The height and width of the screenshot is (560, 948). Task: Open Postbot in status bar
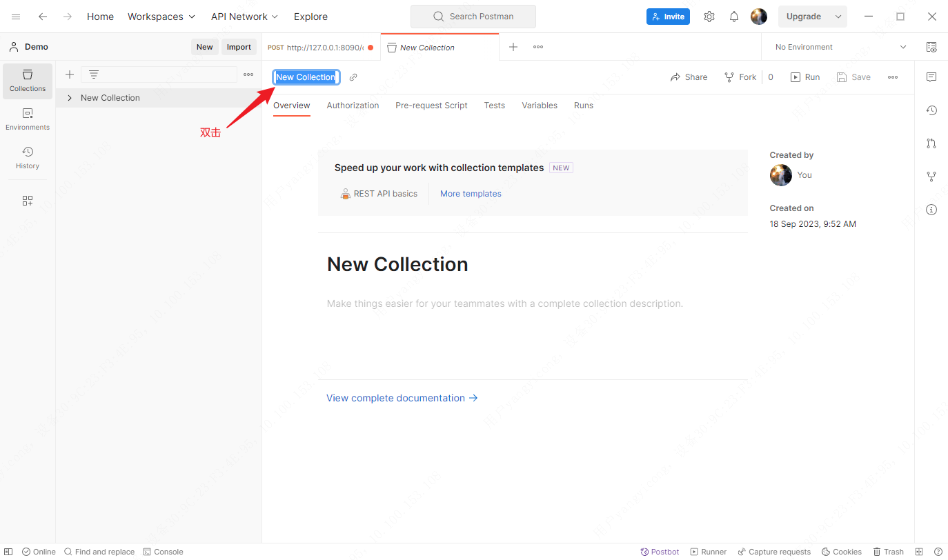[660, 552]
